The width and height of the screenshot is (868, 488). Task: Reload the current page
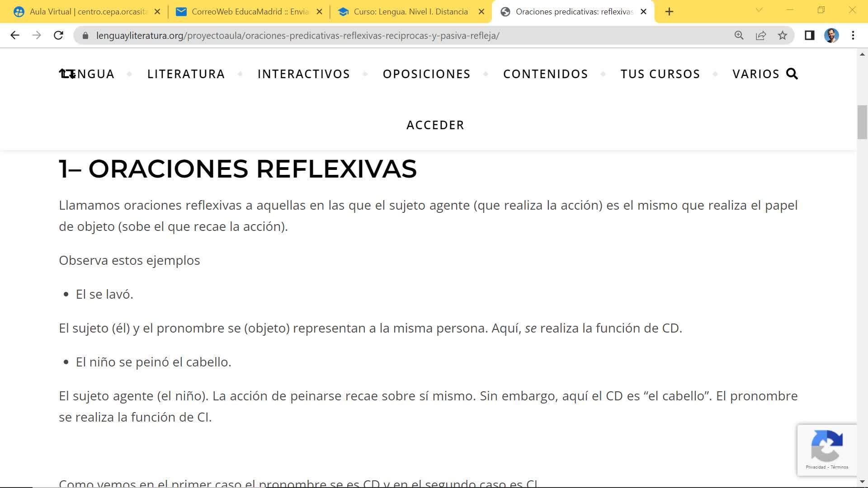pyautogui.click(x=58, y=35)
